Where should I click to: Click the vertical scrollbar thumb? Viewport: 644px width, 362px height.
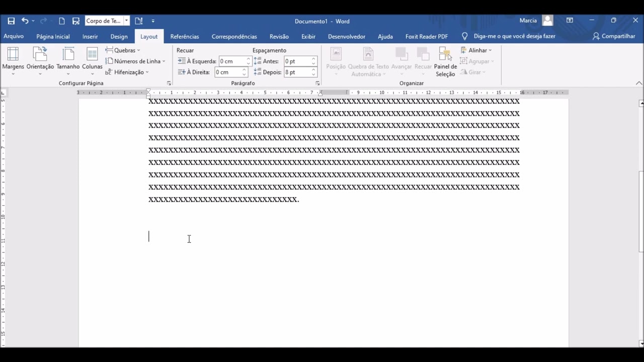coord(641,211)
